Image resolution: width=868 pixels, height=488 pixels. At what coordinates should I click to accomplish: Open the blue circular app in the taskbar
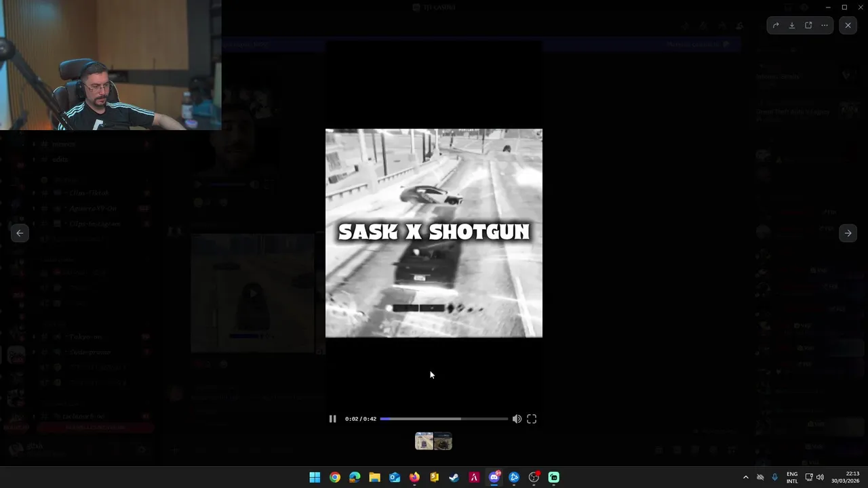514,477
